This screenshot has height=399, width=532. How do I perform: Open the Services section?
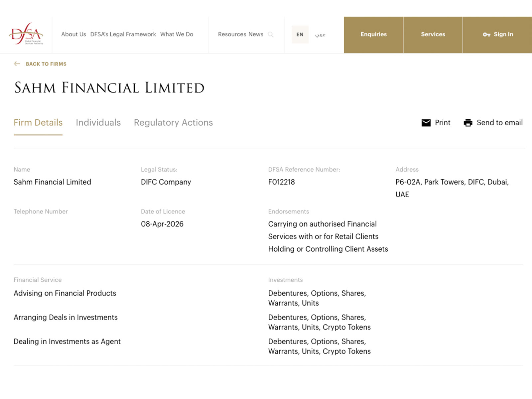pyautogui.click(x=433, y=34)
